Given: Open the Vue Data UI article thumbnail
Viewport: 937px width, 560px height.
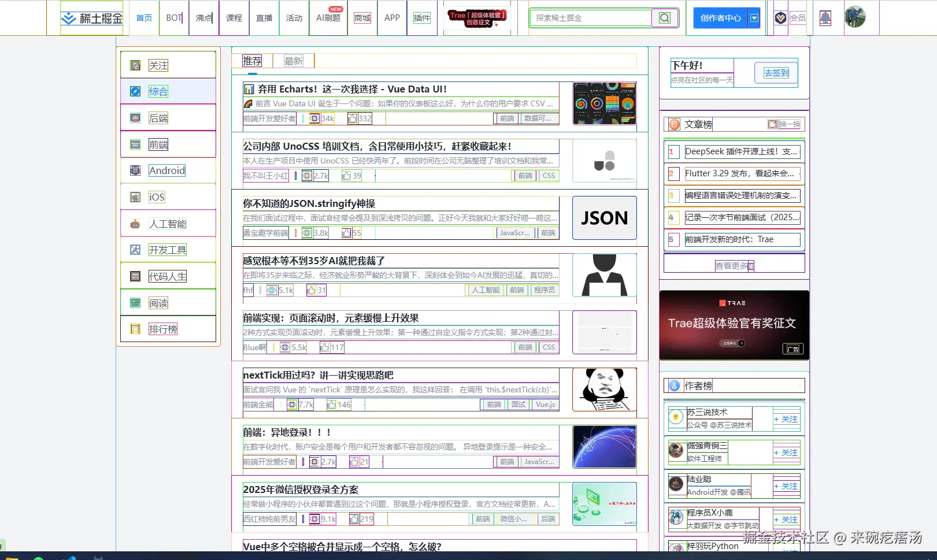Looking at the screenshot, I should point(605,103).
